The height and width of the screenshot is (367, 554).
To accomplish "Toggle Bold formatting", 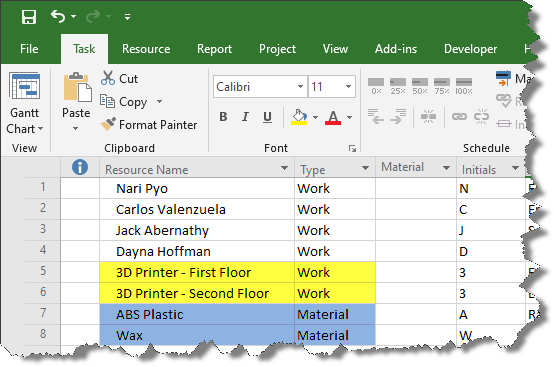I will (x=223, y=117).
